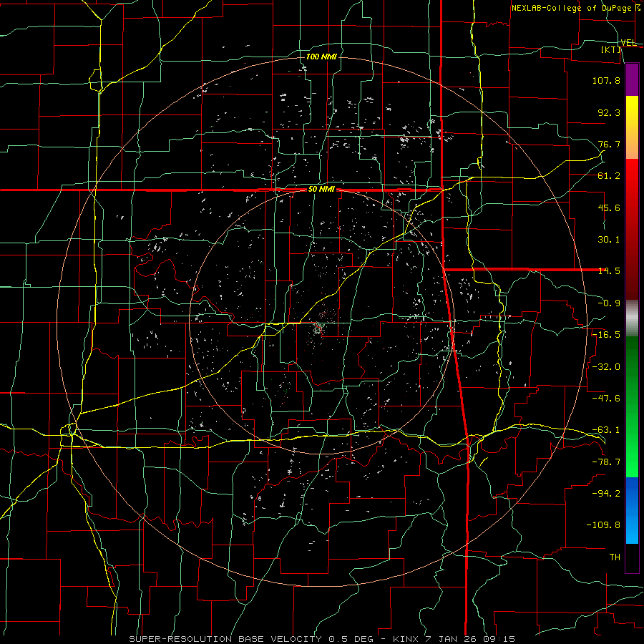644x644 pixels.
Task: Select the -78.7 velocity scale value
Action: pos(606,462)
